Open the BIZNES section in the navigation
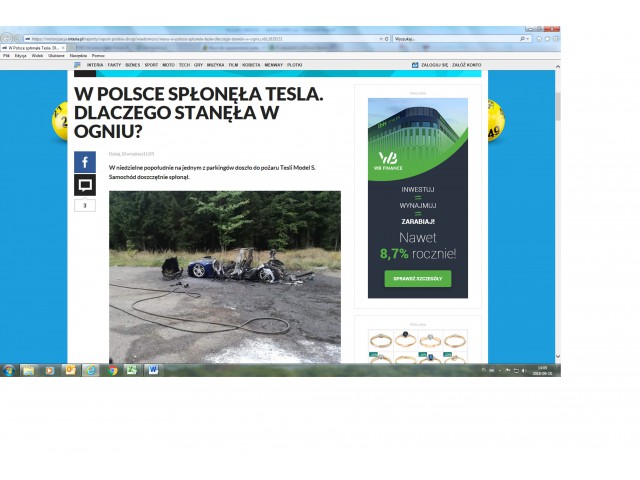The height and width of the screenshot is (480, 640). [x=132, y=64]
